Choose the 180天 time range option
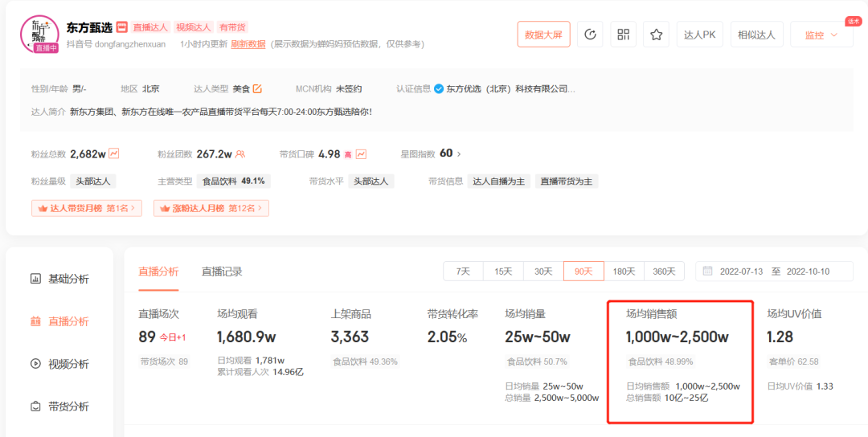Image resolution: width=868 pixels, height=437 pixels. click(x=624, y=272)
